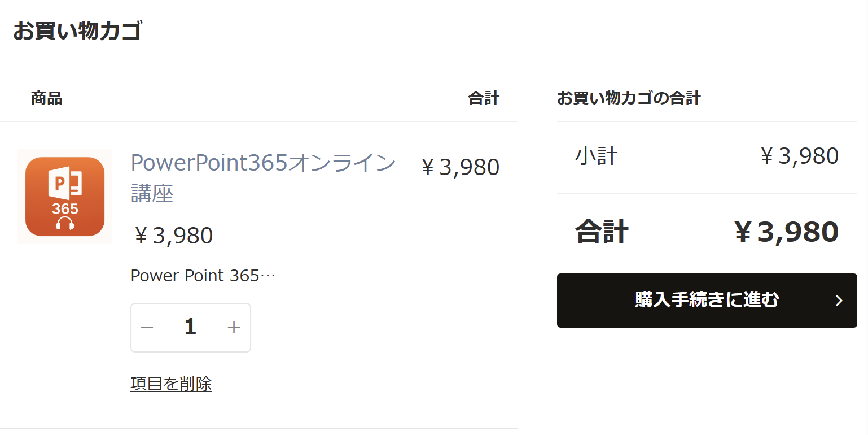868x435 pixels.
Task: Click the 合計 column header above the product price
Action: pos(484,98)
